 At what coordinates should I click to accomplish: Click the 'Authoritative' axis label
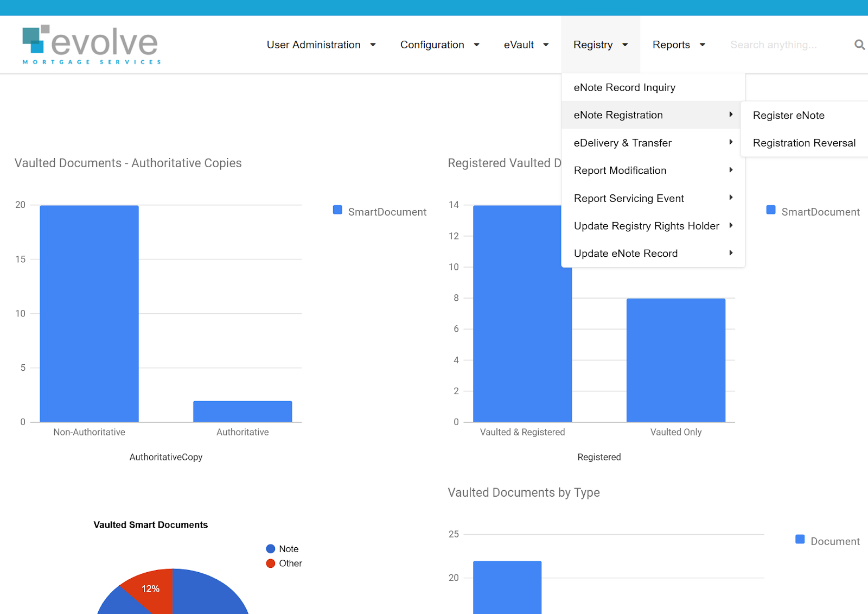point(242,432)
